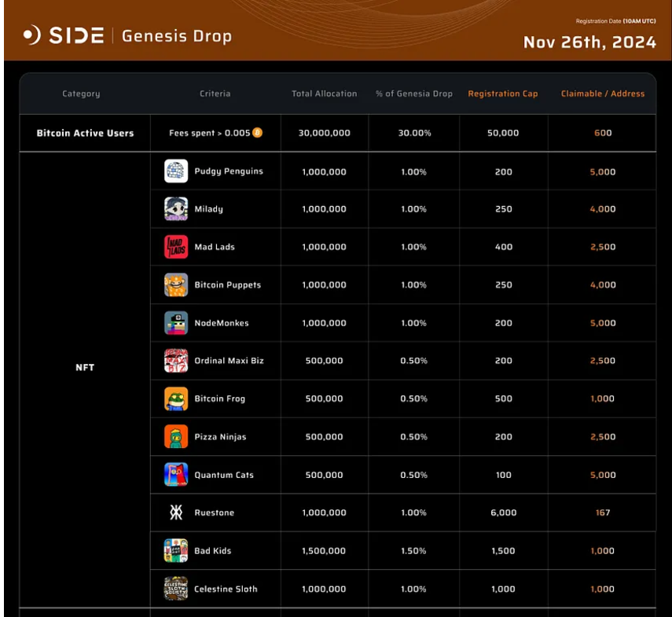
Task: Click the Mad Lads NFT icon
Action: tap(176, 247)
